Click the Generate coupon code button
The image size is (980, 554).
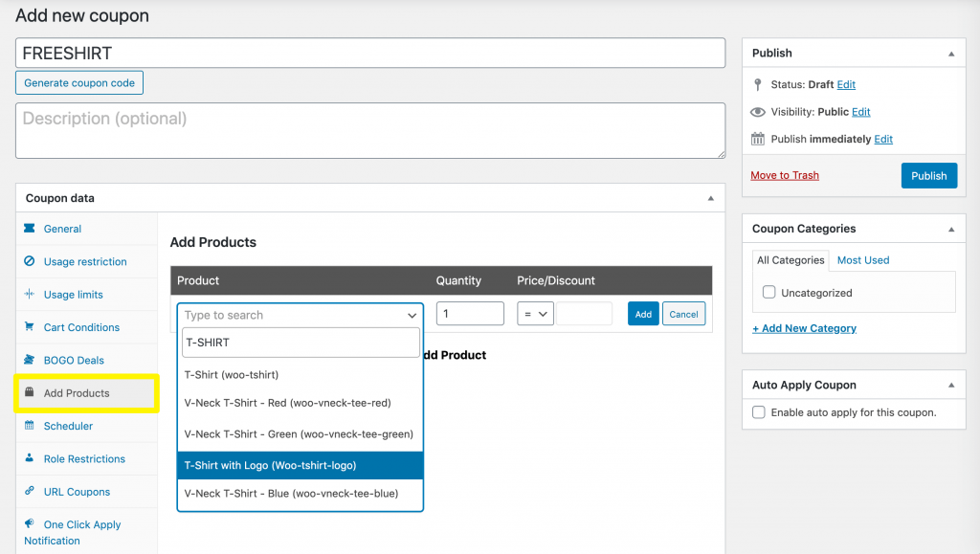79,83
